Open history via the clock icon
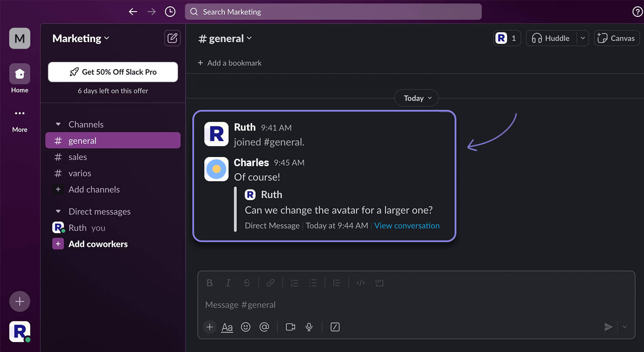This screenshot has height=352, width=644. pos(170,12)
